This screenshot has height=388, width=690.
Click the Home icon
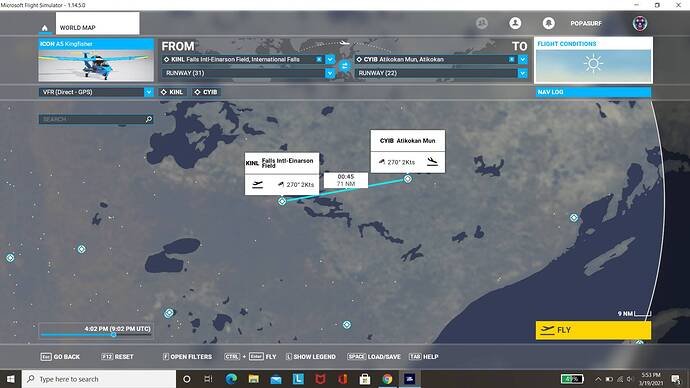[44, 28]
